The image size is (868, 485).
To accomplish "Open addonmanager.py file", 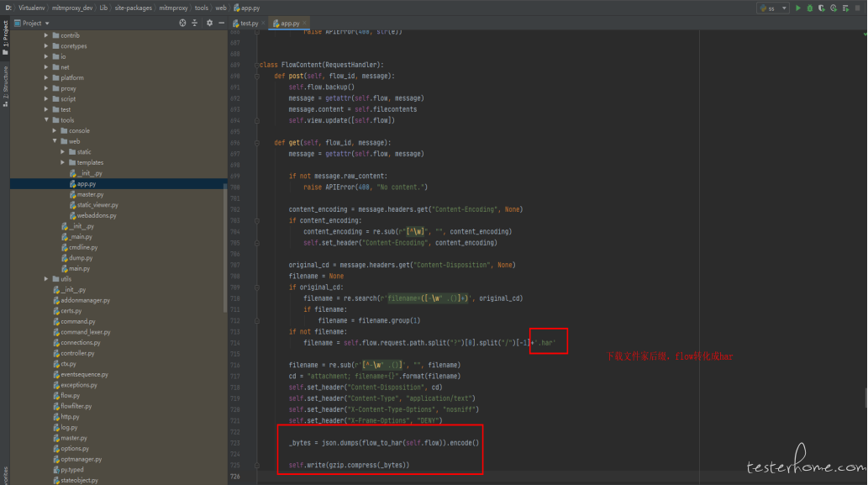I will 85,300.
